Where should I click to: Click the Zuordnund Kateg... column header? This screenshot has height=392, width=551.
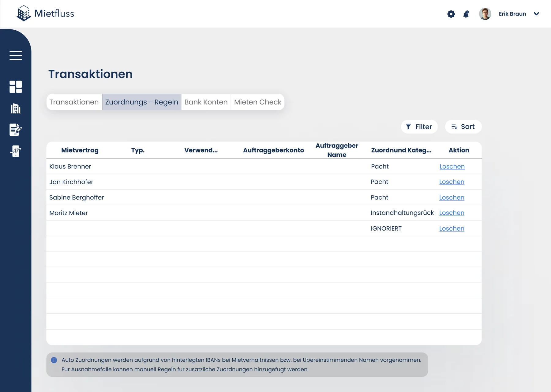point(401,150)
